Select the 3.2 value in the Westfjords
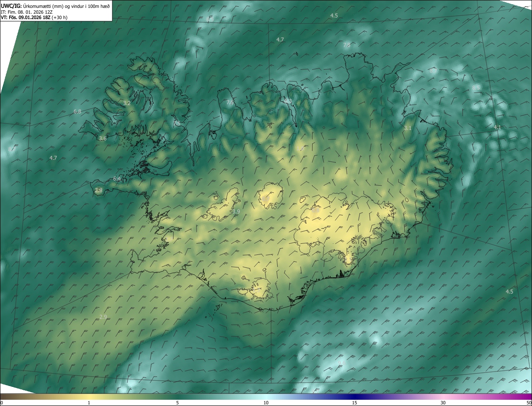 [x=127, y=103]
